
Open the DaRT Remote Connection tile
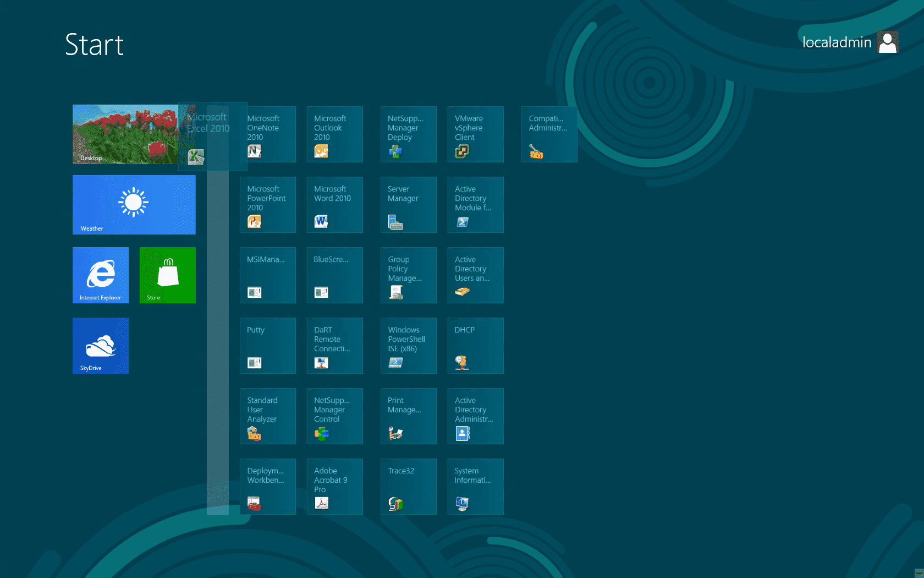[x=335, y=346]
